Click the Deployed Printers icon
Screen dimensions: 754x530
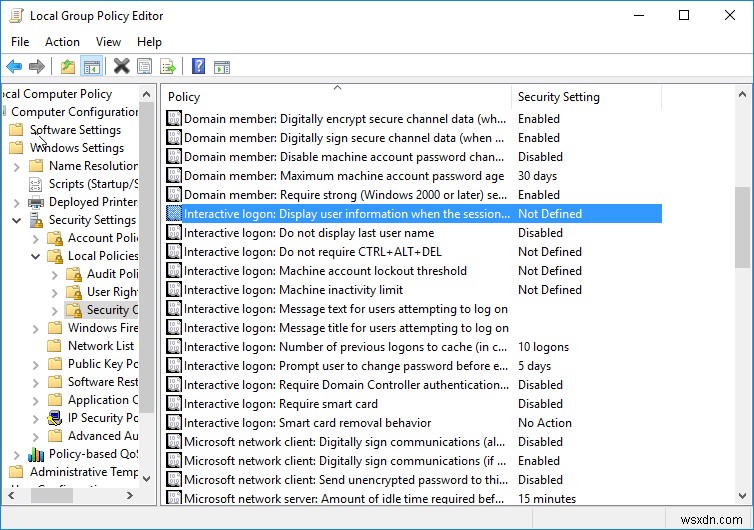[x=36, y=202]
